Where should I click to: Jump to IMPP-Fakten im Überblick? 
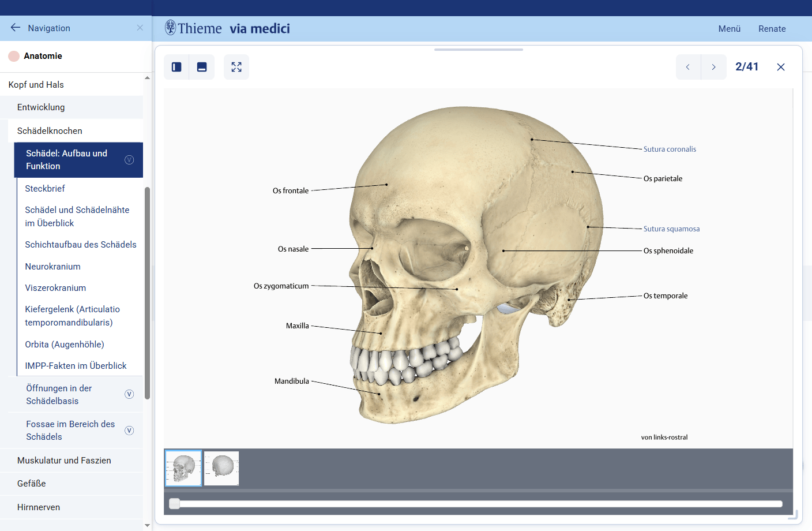point(76,366)
